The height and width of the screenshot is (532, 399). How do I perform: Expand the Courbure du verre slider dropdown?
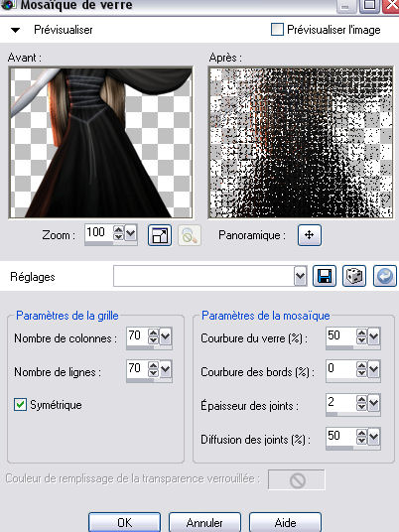click(374, 336)
